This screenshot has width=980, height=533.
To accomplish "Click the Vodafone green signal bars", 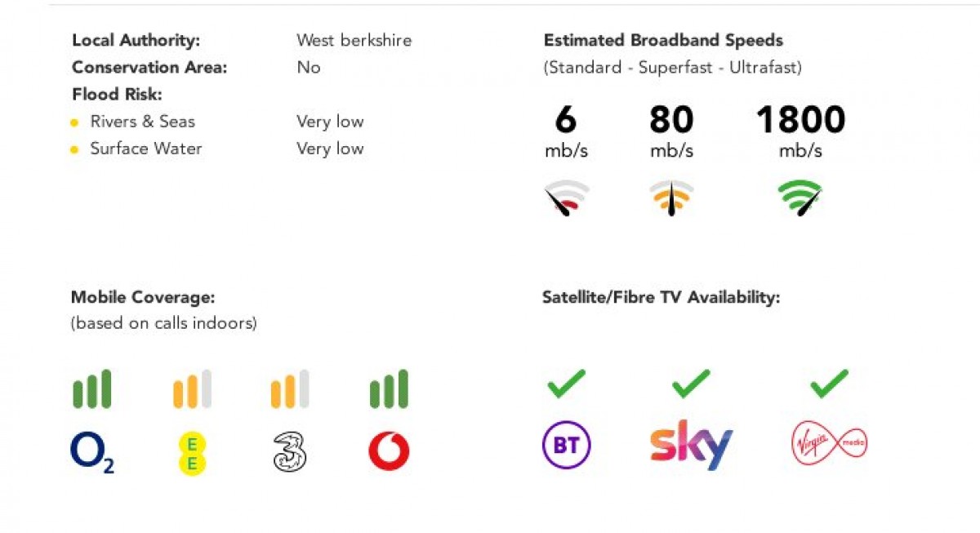I will pyautogui.click(x=389, y=389).
